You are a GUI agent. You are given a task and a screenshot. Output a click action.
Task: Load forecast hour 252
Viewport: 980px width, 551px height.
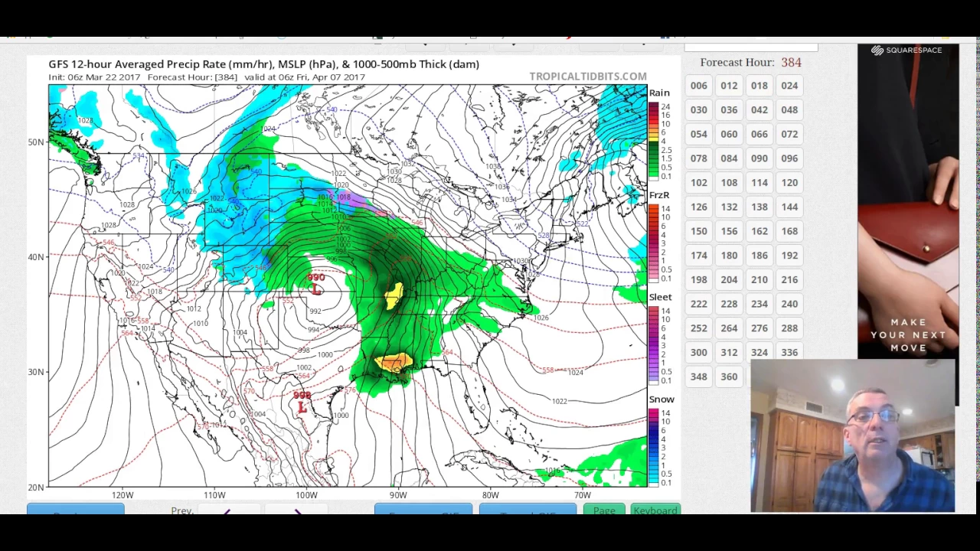pos(698,328)
